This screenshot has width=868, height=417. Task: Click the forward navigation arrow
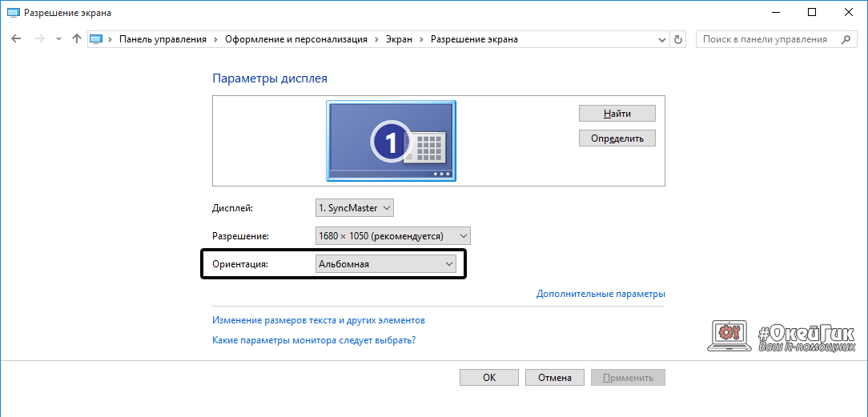(x=39, y=39)
